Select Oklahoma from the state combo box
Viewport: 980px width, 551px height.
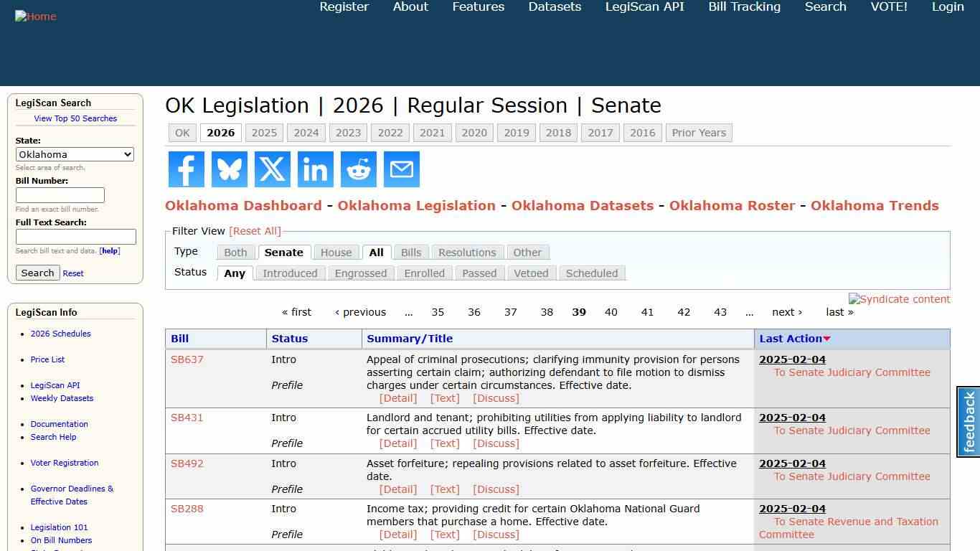75,154
